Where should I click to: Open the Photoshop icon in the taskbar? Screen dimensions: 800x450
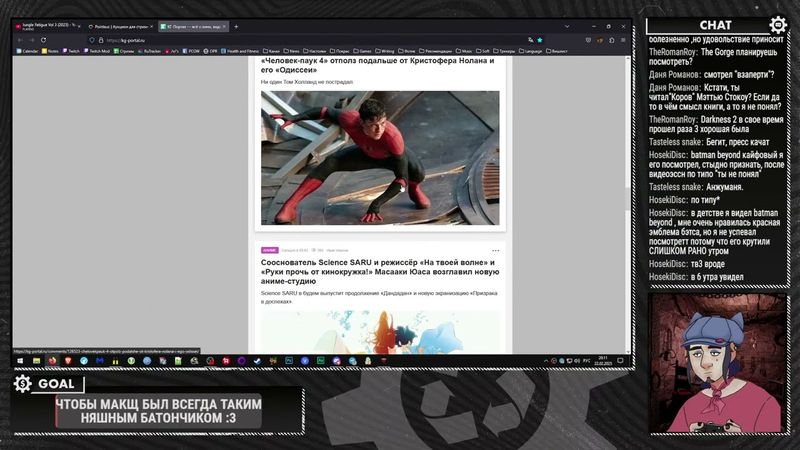(289, 361)
